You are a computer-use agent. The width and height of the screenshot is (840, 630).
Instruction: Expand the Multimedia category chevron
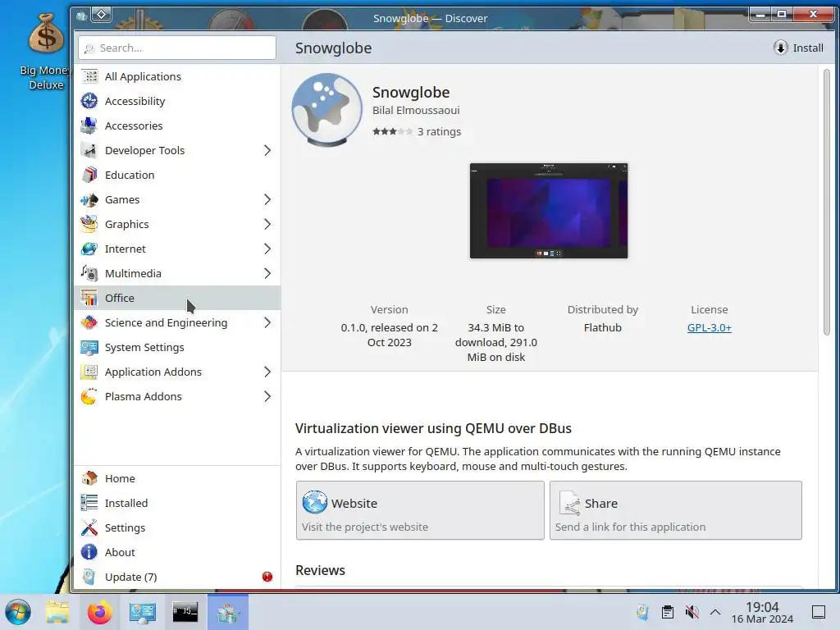pyautogui.click(x=267, y=274)
